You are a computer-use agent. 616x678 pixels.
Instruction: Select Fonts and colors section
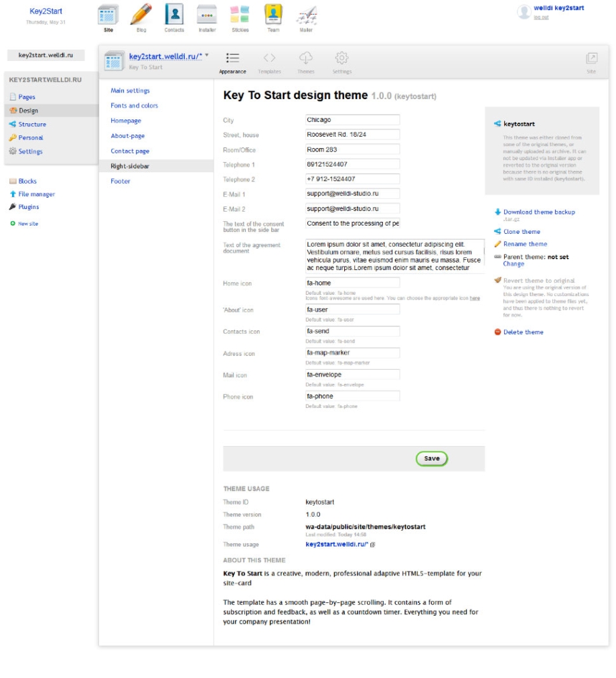coord(134,106)
